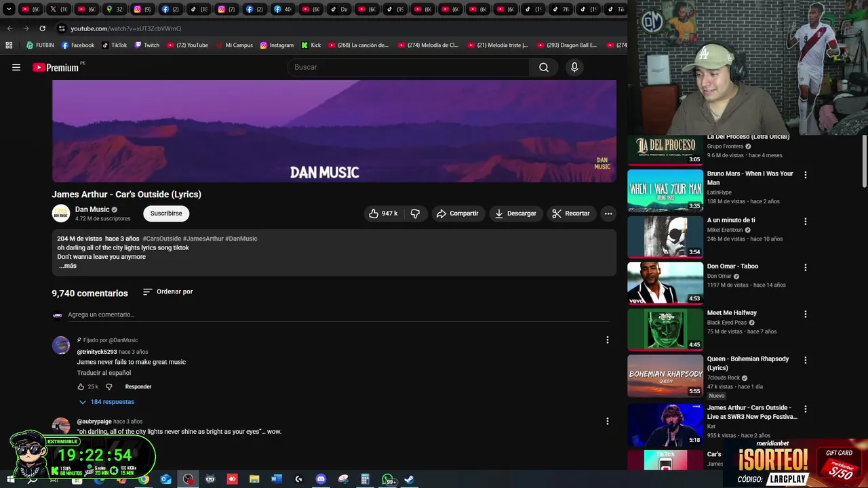Open the FUTBIN bookmark

[x=40, y=45]
